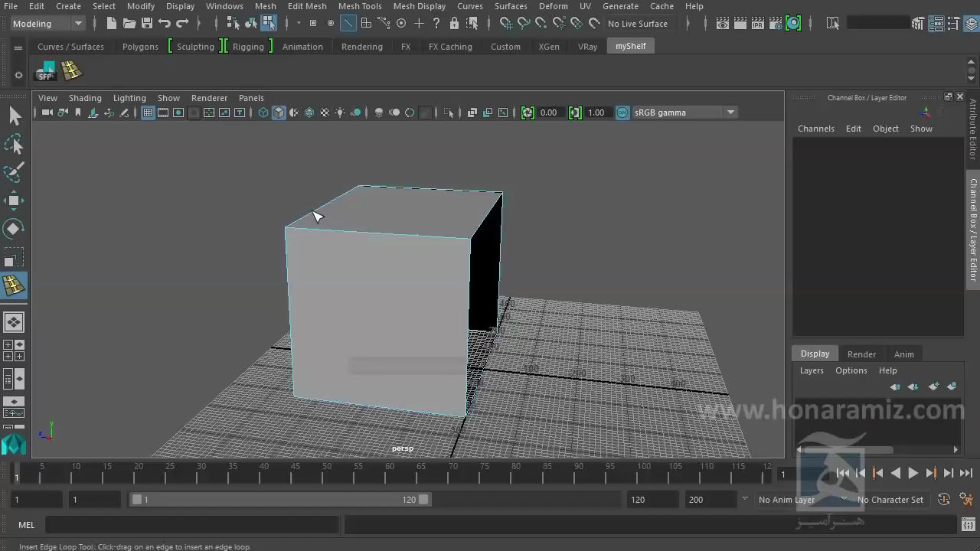The image size is (980, 551).
Task: Open the Channels menu in Channel Box
Action: point(816,129)
